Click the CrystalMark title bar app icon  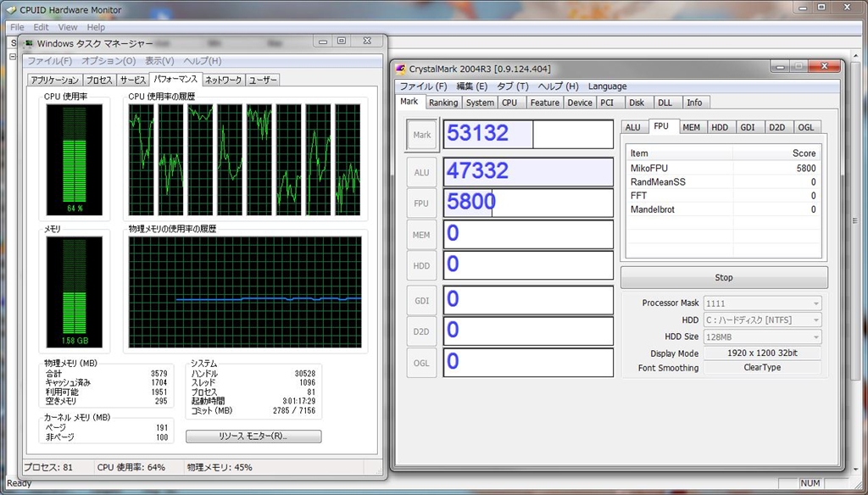(400, 69)
